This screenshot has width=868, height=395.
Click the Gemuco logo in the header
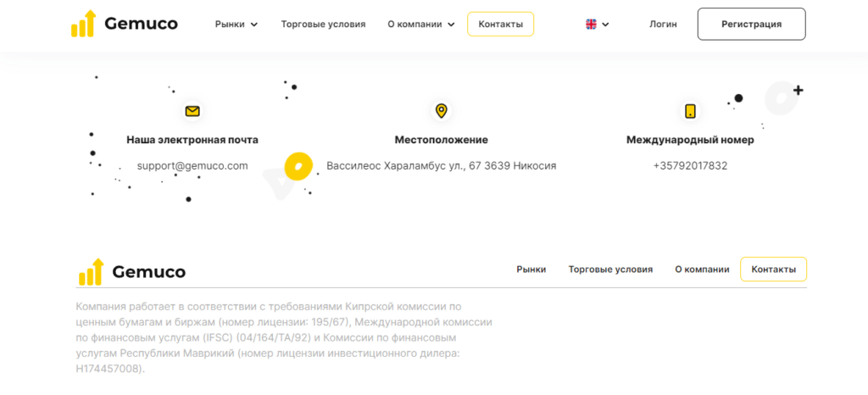click(125, 24)
